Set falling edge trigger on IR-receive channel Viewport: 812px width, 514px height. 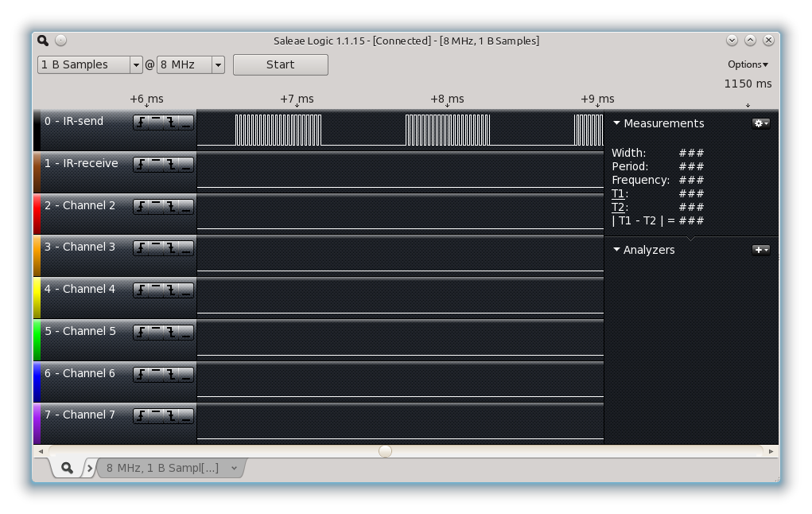coord(171,165)
